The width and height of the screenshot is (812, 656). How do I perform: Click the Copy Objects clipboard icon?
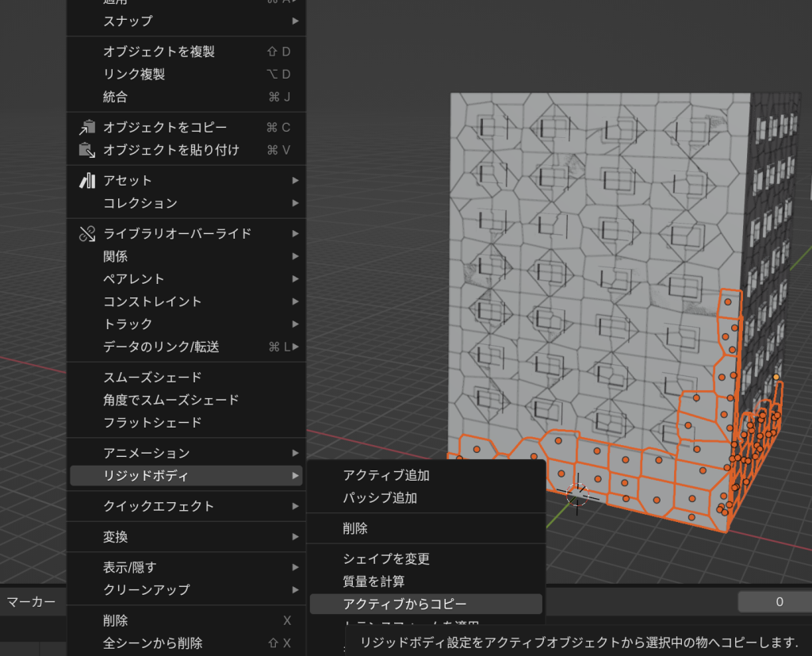point(87,127)
